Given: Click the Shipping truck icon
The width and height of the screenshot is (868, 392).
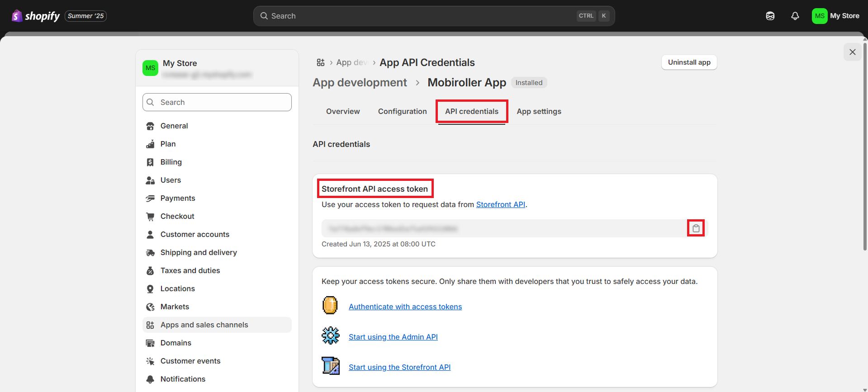Looking at the screenshot, I should tap(150, 253).
